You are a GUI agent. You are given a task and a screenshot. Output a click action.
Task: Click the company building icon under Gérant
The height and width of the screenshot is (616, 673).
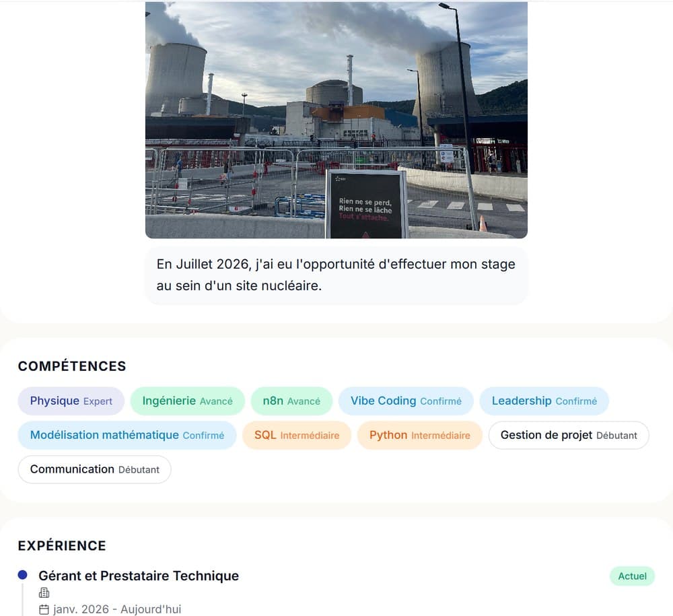pos(44,593)
